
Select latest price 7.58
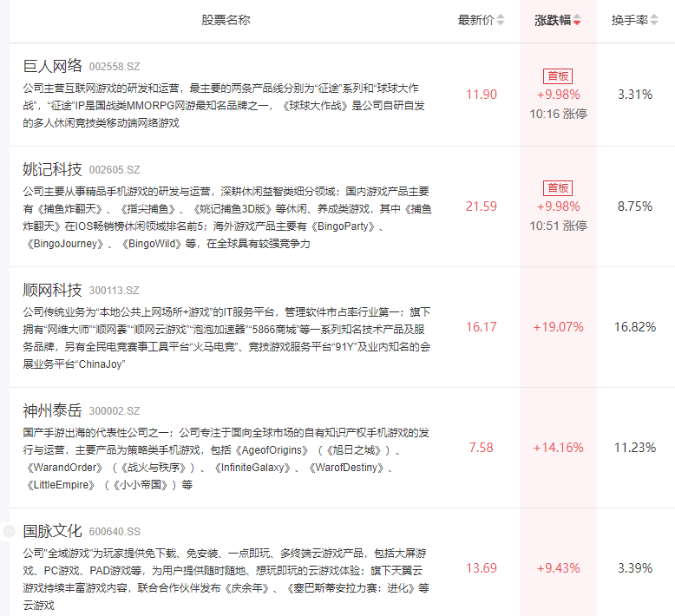point(482,448)
